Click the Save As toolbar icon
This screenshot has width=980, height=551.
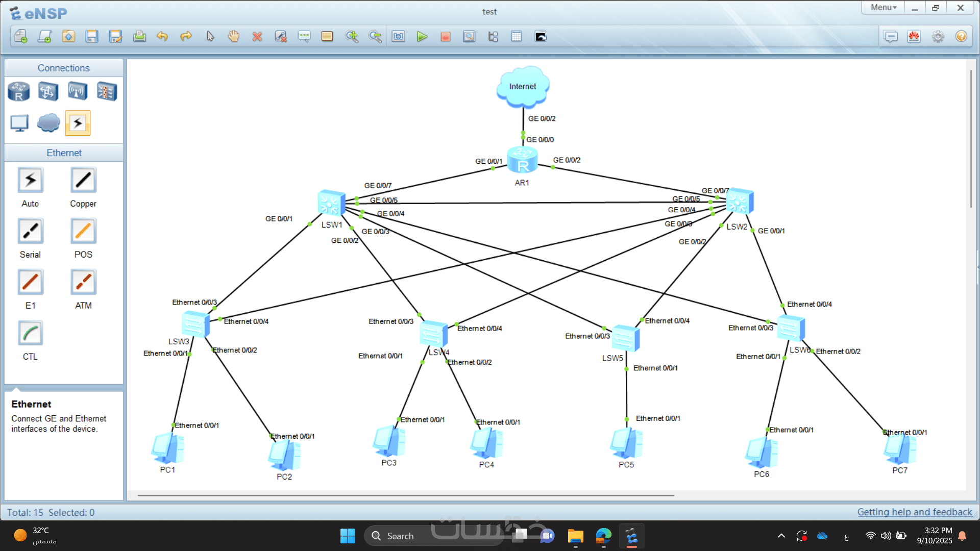point(116,36)
